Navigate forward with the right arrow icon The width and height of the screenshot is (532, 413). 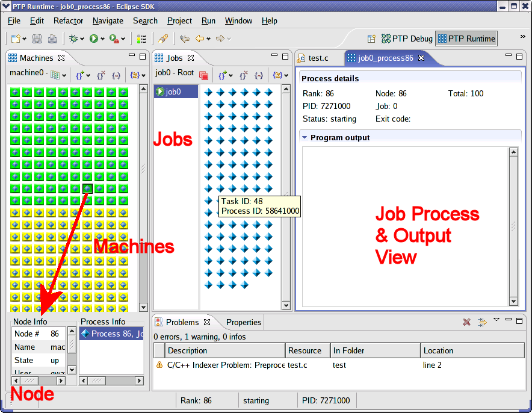tap(220, 39)
